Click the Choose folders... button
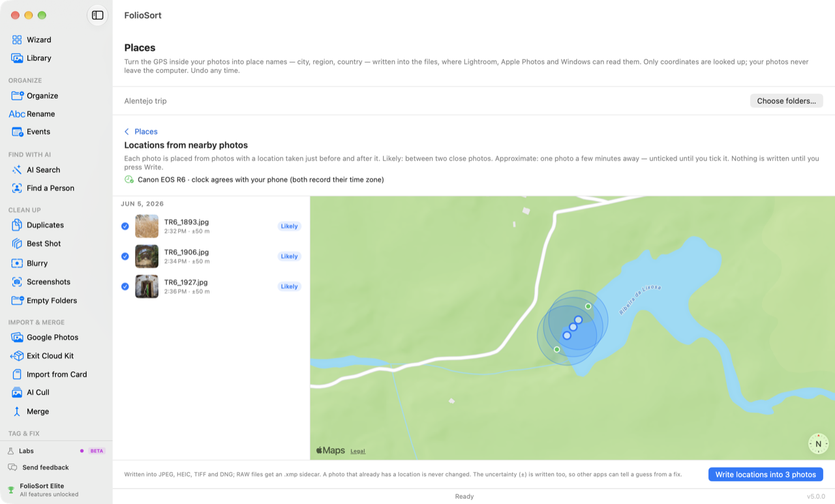835x504 pixels. pos(786,101)
